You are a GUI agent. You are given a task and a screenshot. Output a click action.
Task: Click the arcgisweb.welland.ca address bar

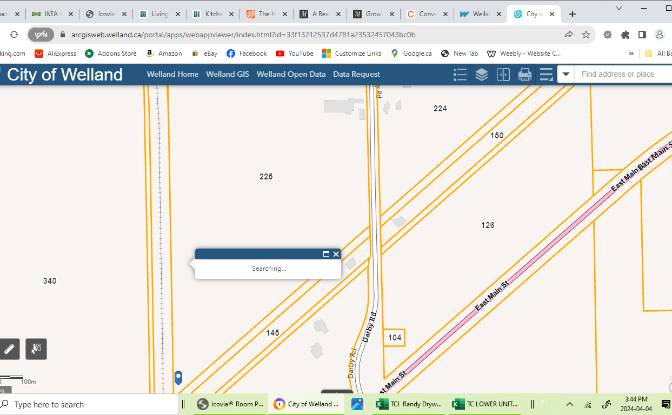[243, 35]
